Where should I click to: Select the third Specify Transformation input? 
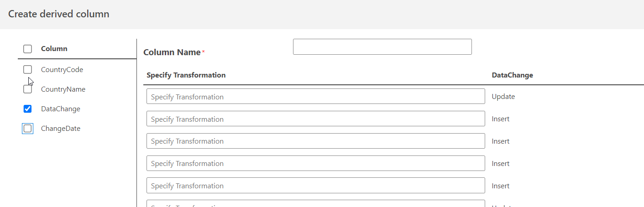(x=315, y=141)
